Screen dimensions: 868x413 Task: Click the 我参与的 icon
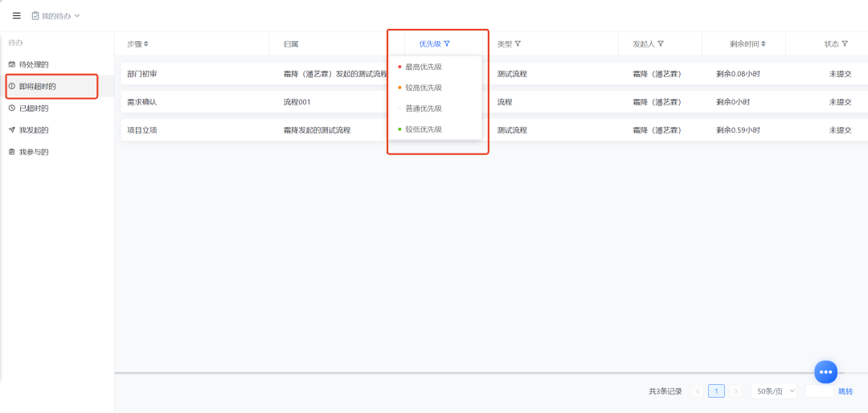coord(11,152)
